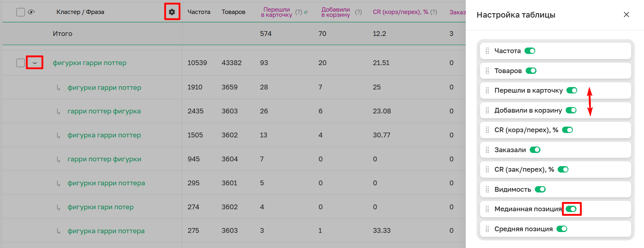Grab drag handle of Видимость row

(487, 189)
